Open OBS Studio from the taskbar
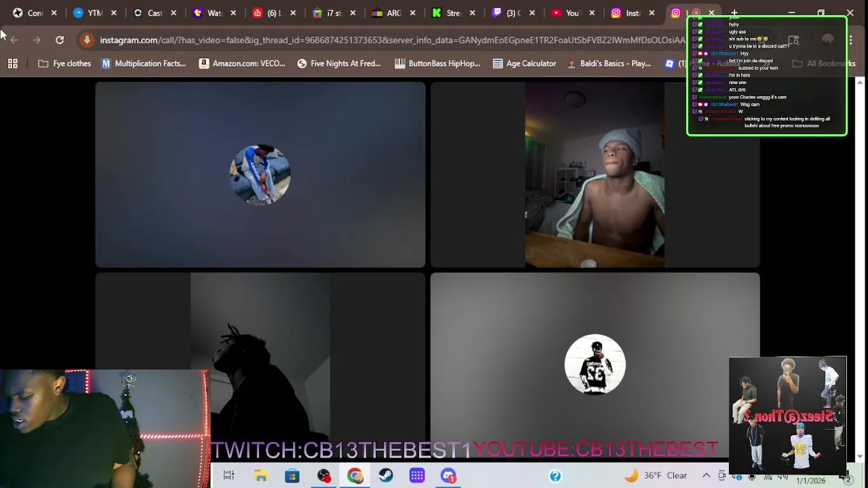 click(323, 476)
